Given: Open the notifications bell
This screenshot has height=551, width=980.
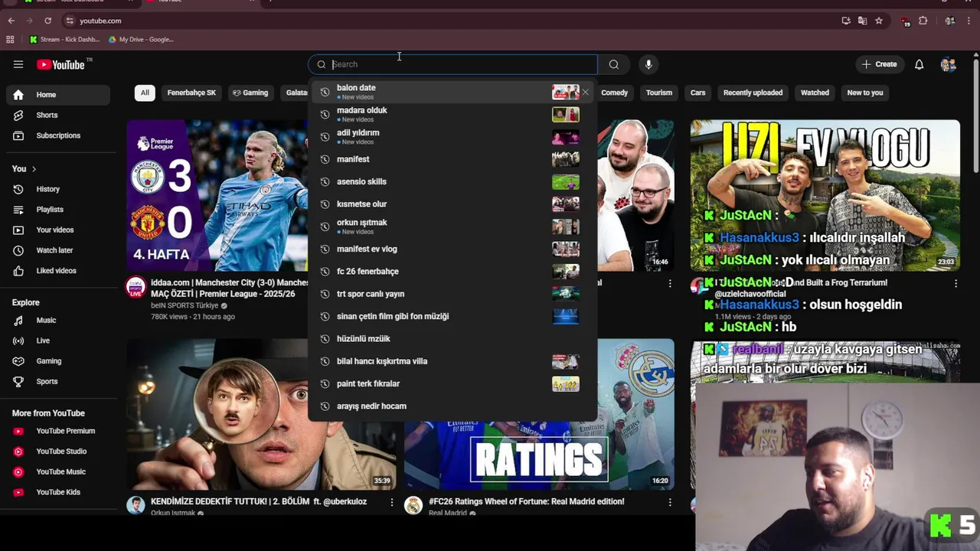Looking at the screenshot, I should [x=919, y=64].
